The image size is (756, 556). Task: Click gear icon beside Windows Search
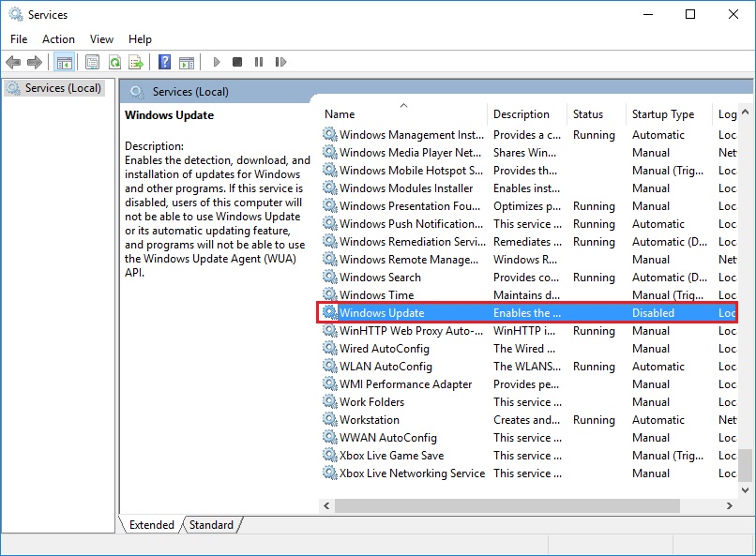pyautogui.click(x=330, y=277)
